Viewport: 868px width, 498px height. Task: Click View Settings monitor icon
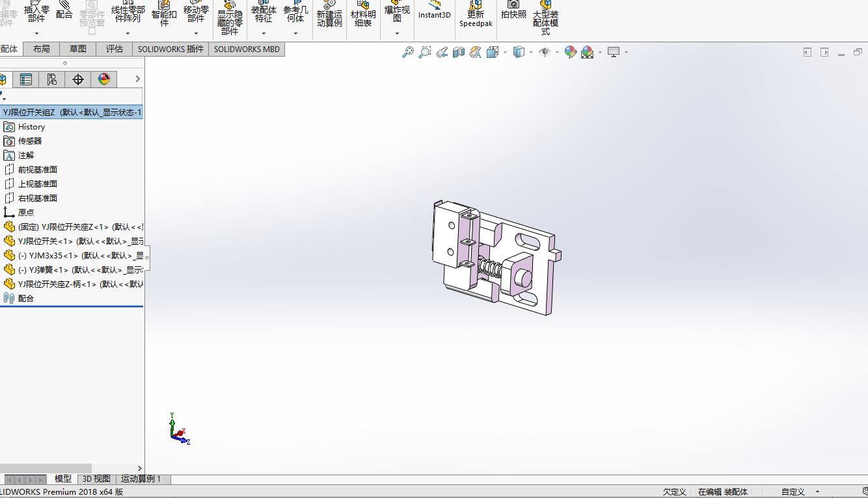coord(614,52)
